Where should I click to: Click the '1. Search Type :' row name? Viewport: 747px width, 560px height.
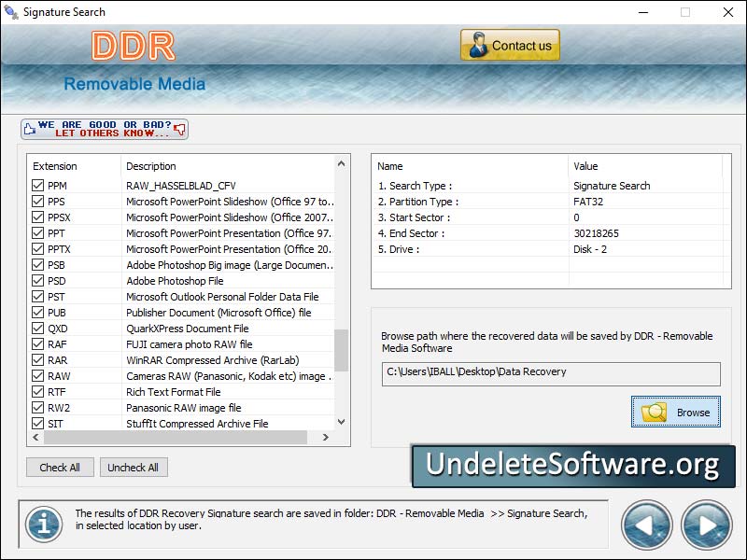click(x=415, y=186)
